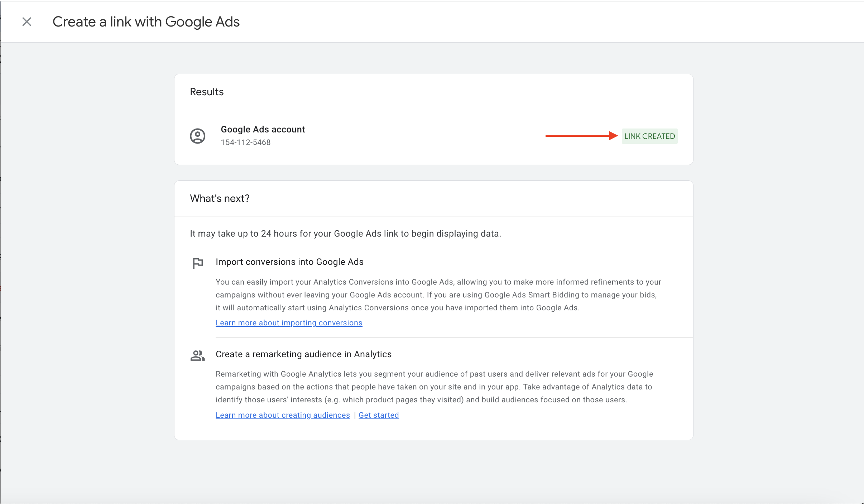Viewport: 864px width, 504px height.
Task: Click Import conversions into Google Ads title
Action: (289, 262)
